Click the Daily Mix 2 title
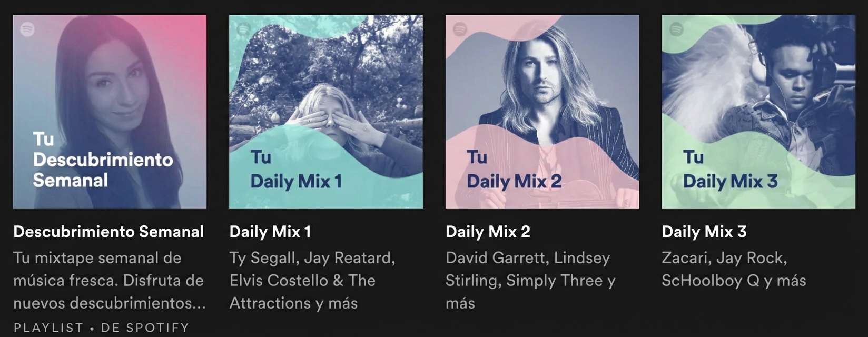The image size is (868, 337). (x=488, y=232)
